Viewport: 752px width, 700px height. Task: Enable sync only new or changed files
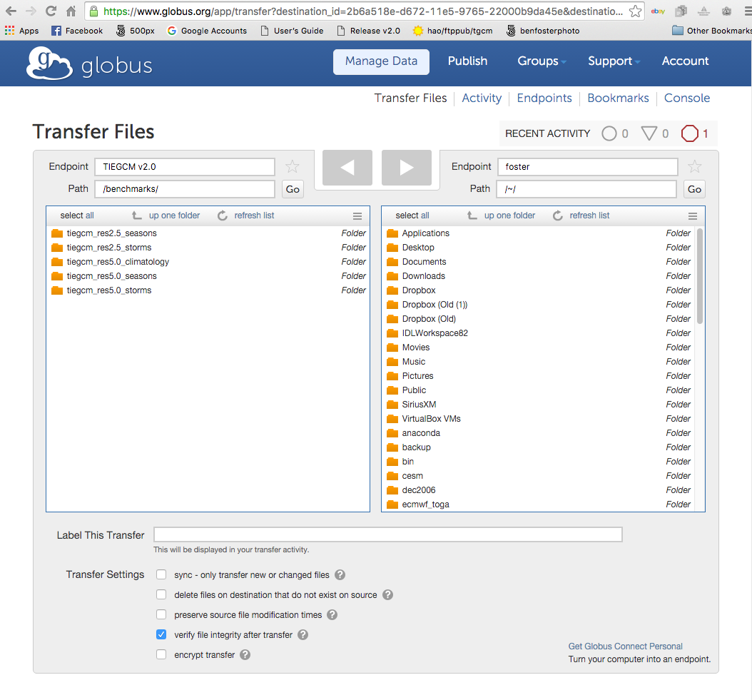pos(161,574)
